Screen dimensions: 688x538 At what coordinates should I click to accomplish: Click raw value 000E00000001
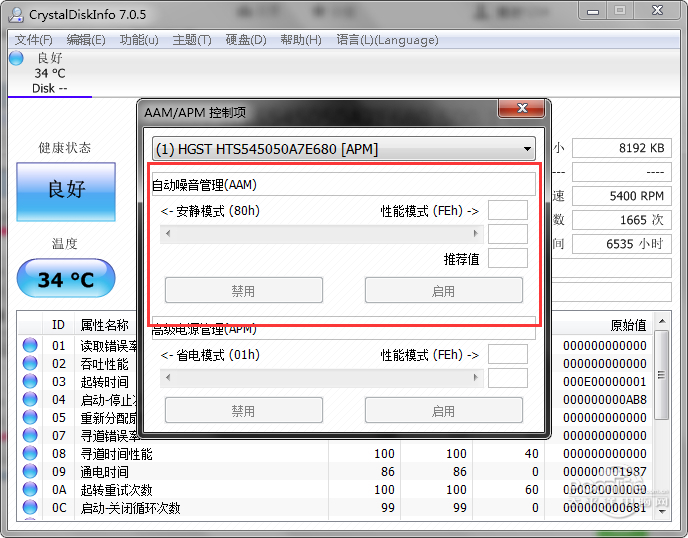[x=605, y=381]
